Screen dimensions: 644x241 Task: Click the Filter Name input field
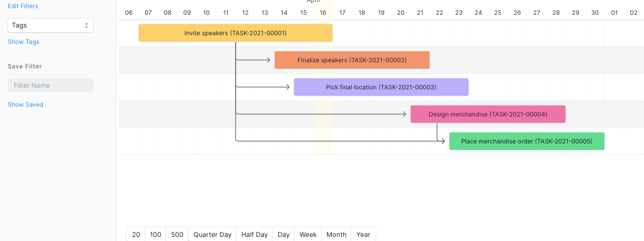pyautogui.click(x=51, y=85)
